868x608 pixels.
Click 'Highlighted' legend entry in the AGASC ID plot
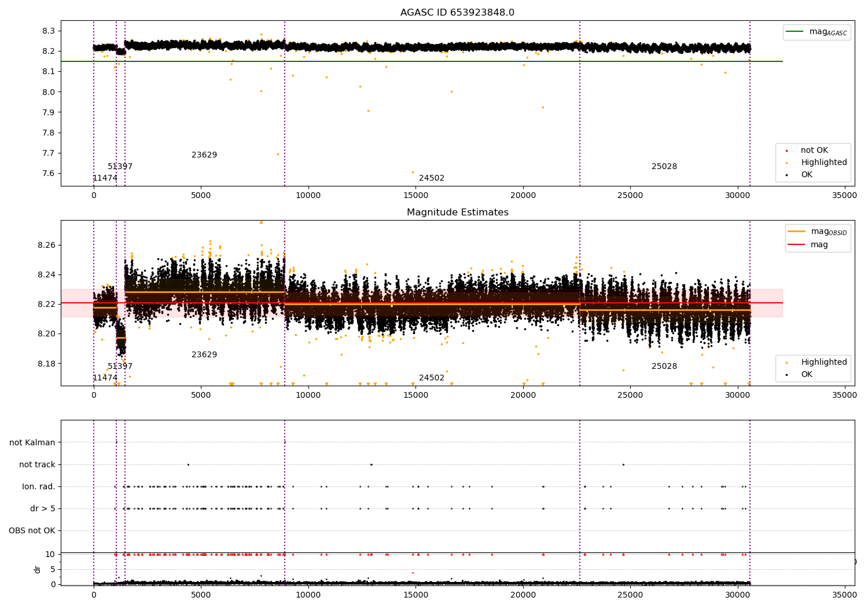click(816, 163)
